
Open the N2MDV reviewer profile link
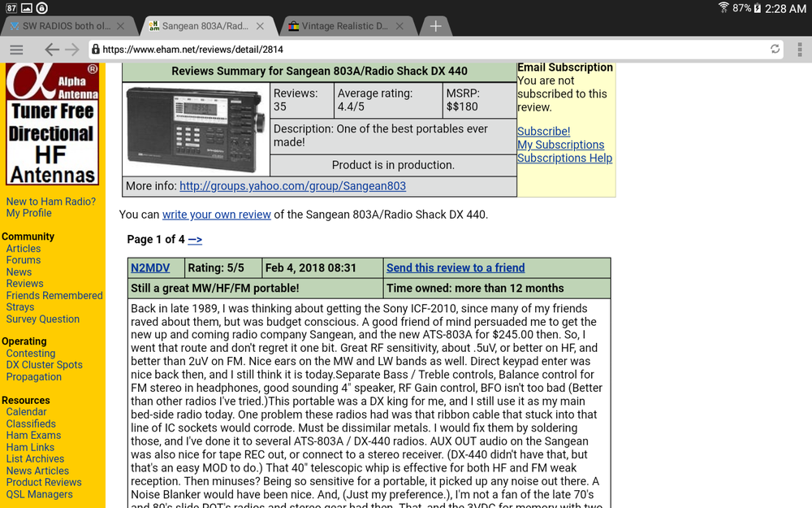tap(150, 268)
